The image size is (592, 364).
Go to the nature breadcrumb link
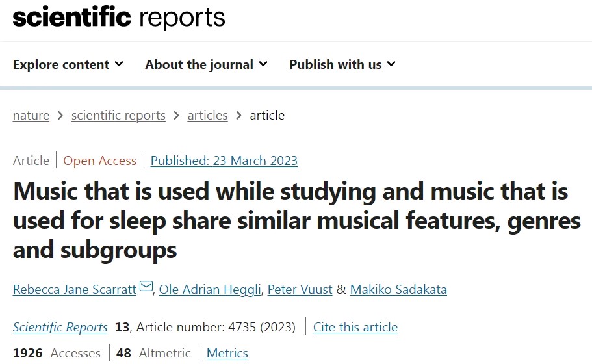31,116
